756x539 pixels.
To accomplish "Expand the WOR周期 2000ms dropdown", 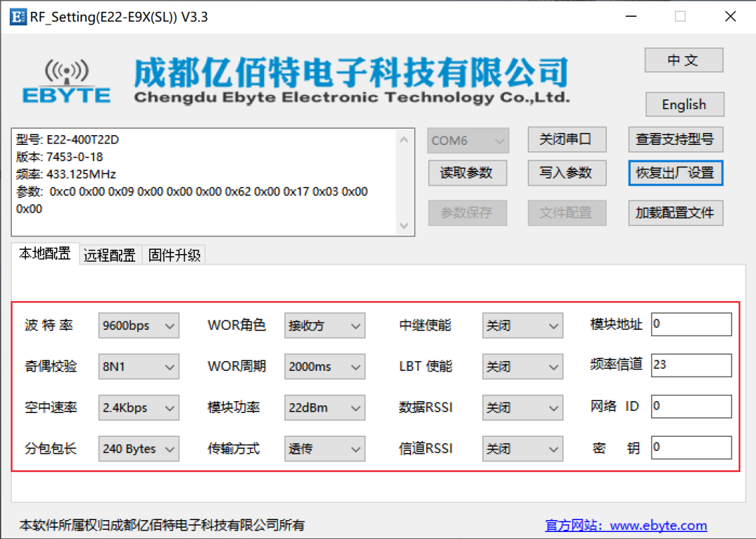I will [x=325, y=366].
